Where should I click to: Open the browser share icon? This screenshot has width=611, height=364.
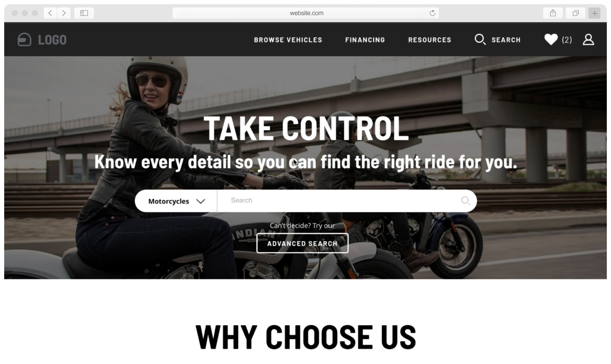553,13
